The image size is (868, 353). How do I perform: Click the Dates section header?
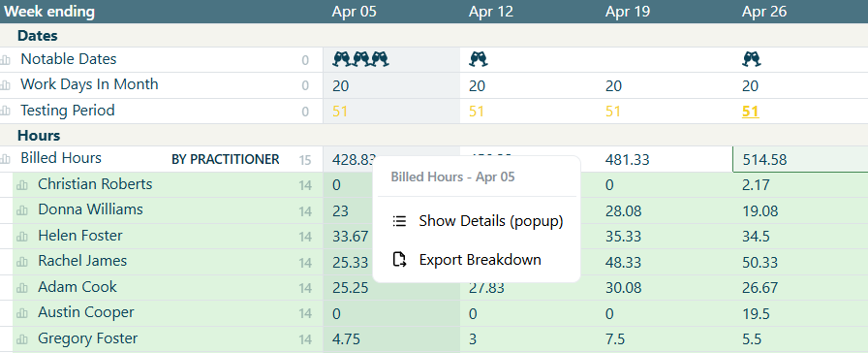tap(38, 36)
